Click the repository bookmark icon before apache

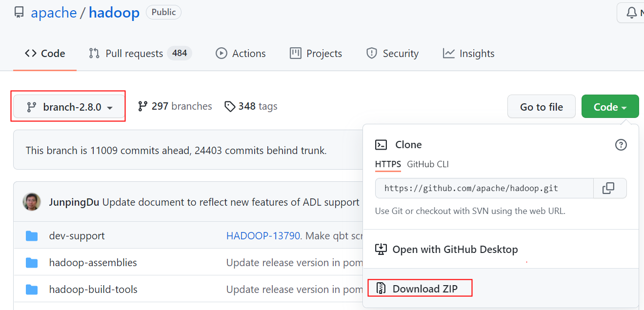point(19,12)
